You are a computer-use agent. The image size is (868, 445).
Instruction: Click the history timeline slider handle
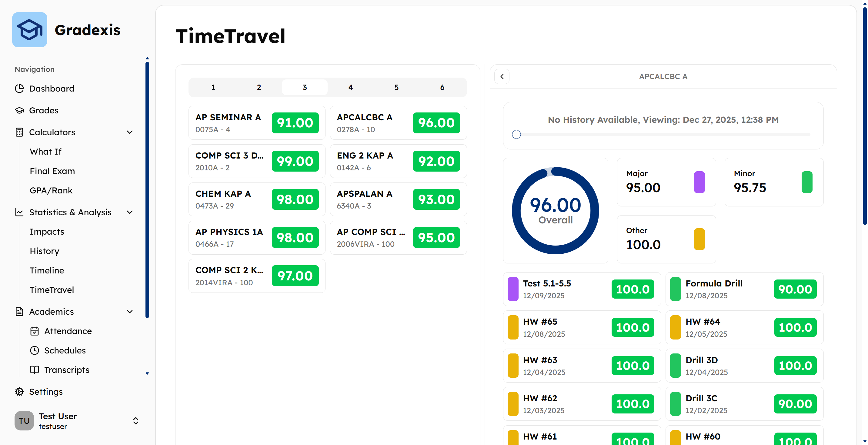516,135
